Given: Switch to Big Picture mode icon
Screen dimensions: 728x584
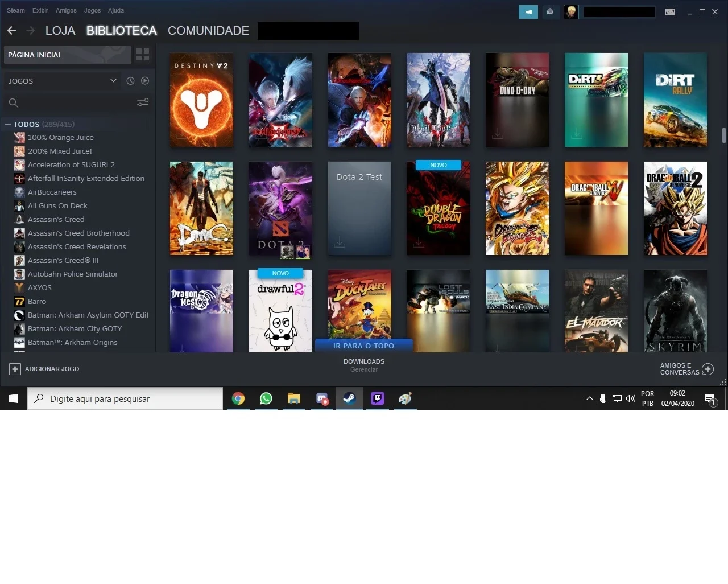Looking at the screenshot, I should tap(670, 12).
